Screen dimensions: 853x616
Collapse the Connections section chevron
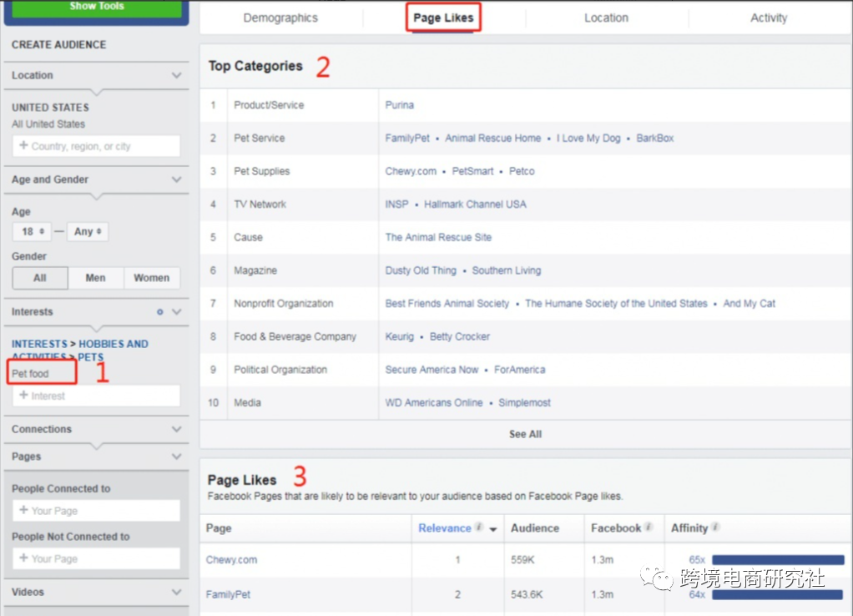point(176,429)
